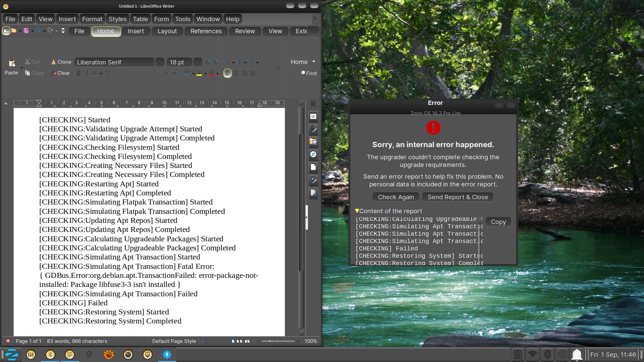Screen dimensions: 644x362
Task: Clear direct formatting with Clear
Action: pos(60,73)
